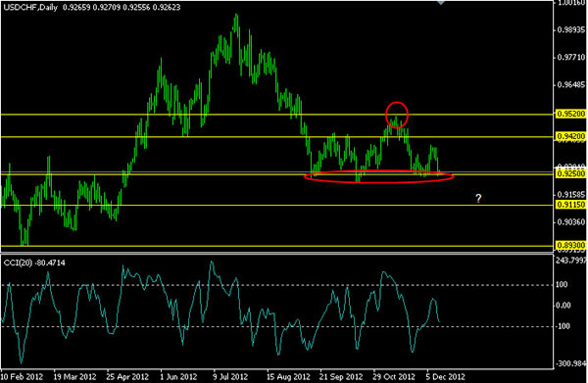
Task: Click the CCI 243.7997 scale value
Action: tap(571, 261)
